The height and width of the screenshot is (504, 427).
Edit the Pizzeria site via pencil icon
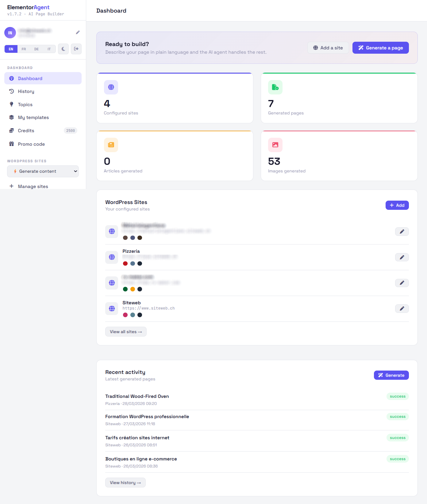[402, 257]
